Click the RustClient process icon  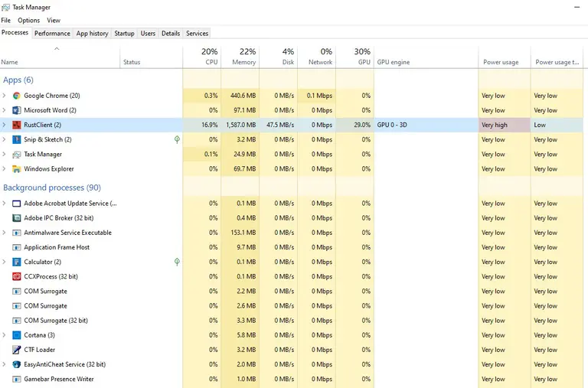[x=17, y=125]
